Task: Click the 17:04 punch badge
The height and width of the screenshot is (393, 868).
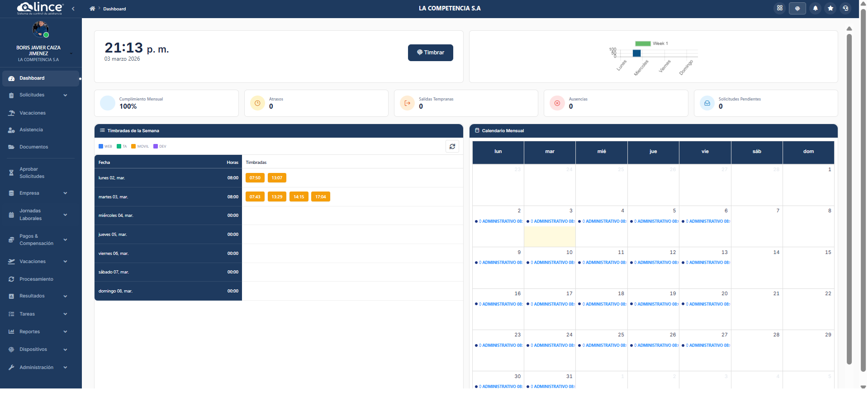Action: (x=321, y=197)
